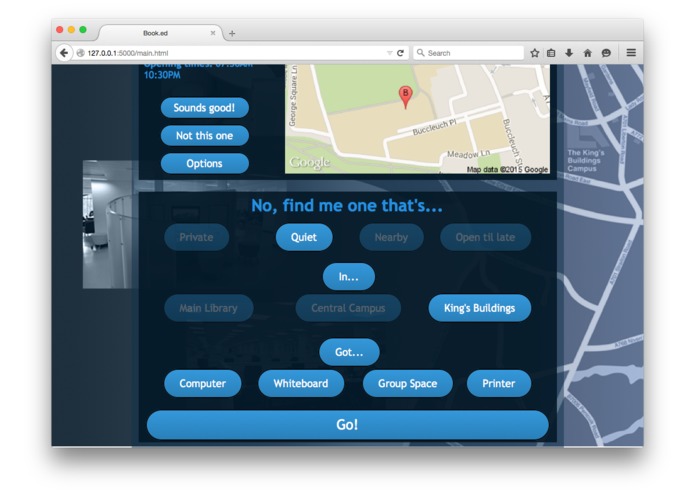Select the Main Library location
The image size is (695, 494).
pos(209,308)
